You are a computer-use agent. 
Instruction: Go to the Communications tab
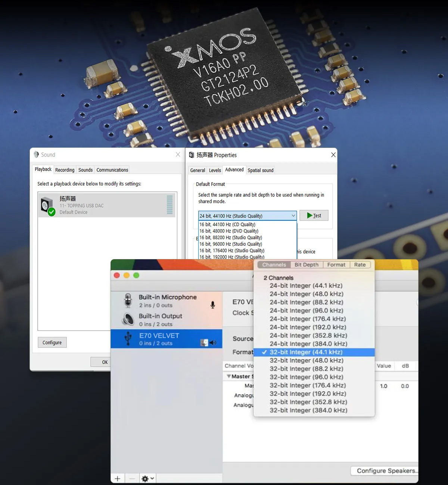[x=112, y=170]
